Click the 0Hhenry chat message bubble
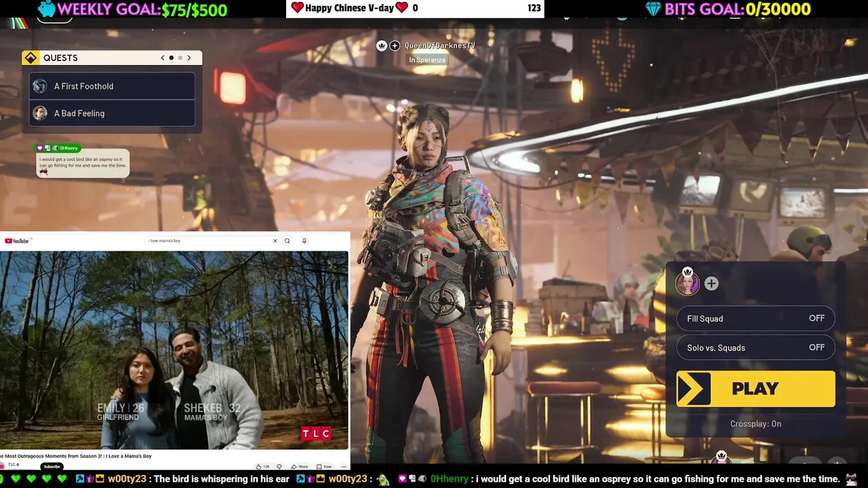This screenshot has height=488, width=868. pyautogui.click(x=82, y=163)
